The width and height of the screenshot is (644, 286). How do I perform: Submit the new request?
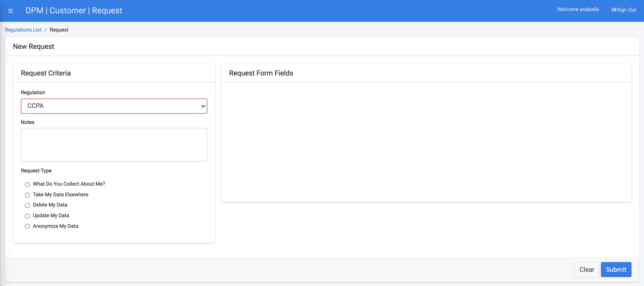coord(616,270)
